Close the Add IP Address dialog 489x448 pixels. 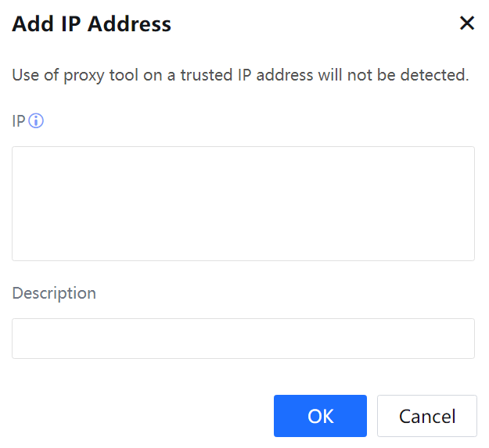point(467,23)
